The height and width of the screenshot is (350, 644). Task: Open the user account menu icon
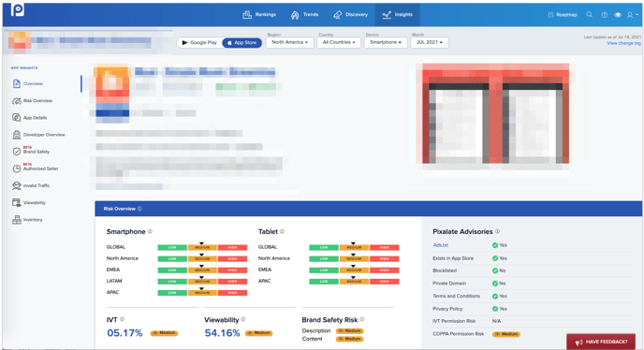pyautogui.click(x=632, y=15)
